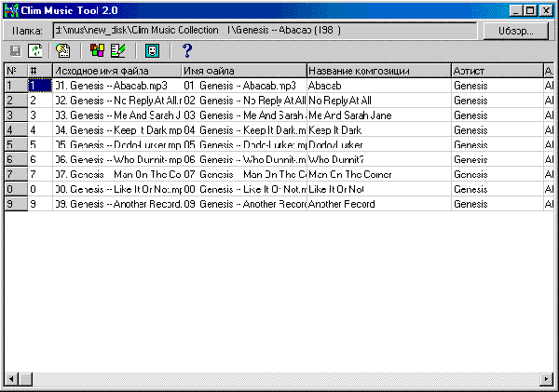This screenshot has height=392, width=559.
Task: Click the disabled save floppy icon
Action: point(14,50)
